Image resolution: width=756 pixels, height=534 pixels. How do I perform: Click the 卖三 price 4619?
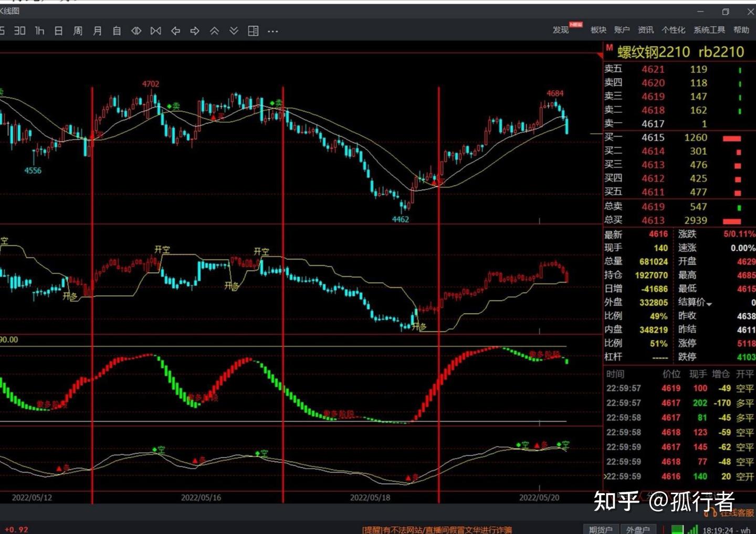(x=653, y=97)
